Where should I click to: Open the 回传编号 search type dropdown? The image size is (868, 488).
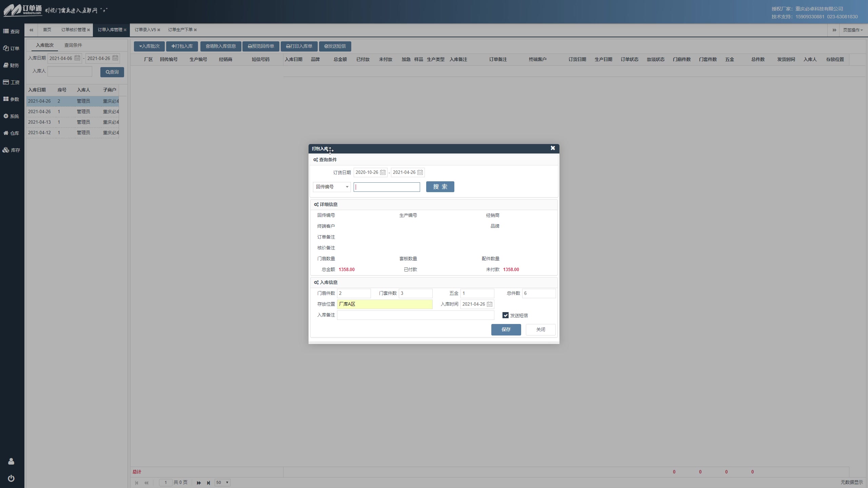[x=332, y=187]
